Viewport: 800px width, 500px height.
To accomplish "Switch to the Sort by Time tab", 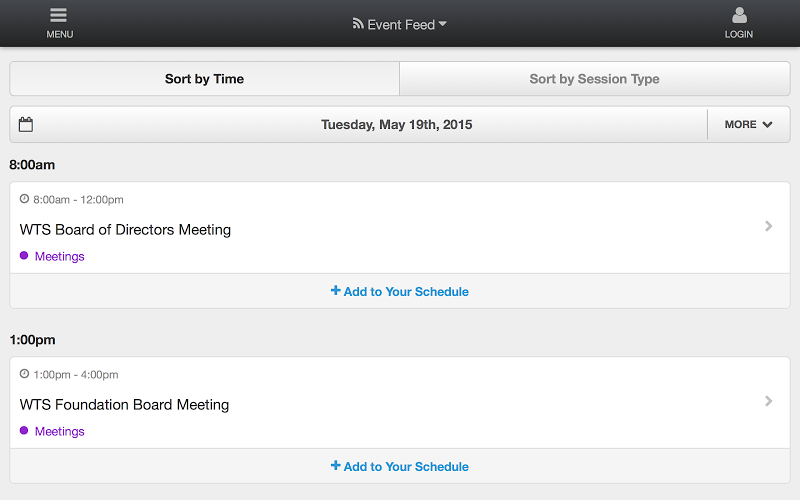I will pos(204,79).
